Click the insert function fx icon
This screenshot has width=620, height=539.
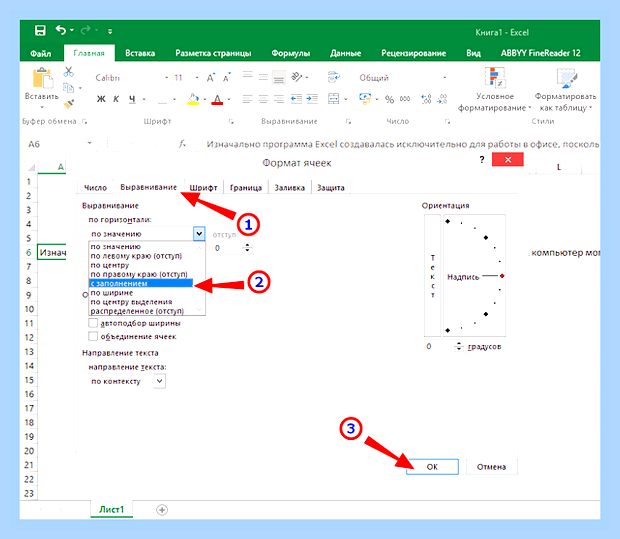(182, 144)
